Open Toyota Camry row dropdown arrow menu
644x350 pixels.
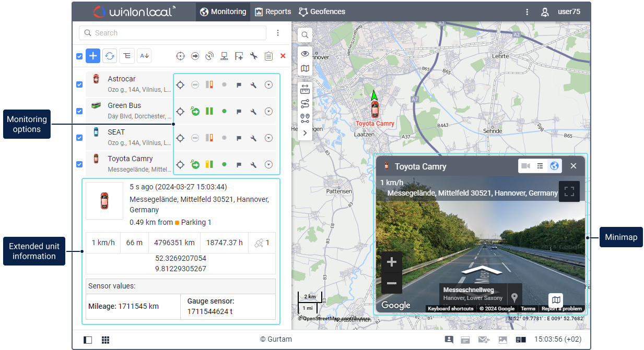click(x=268, y=165)
